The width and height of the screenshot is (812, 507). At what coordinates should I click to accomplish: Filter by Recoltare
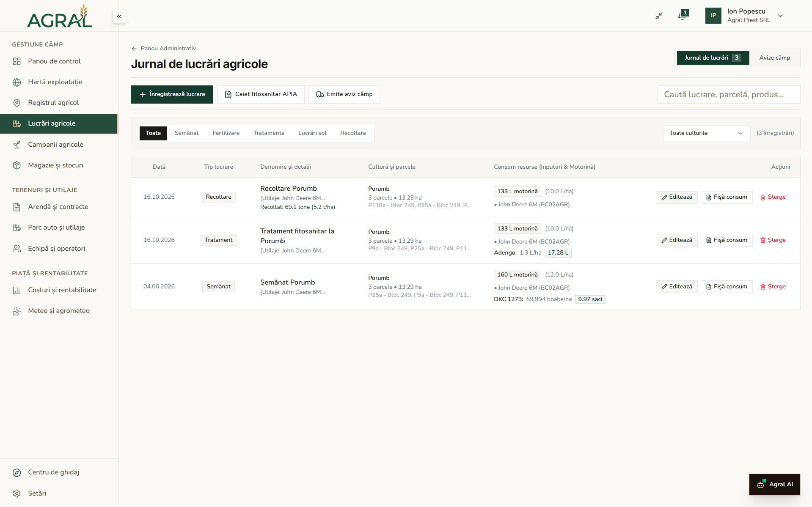click(353, 133)
